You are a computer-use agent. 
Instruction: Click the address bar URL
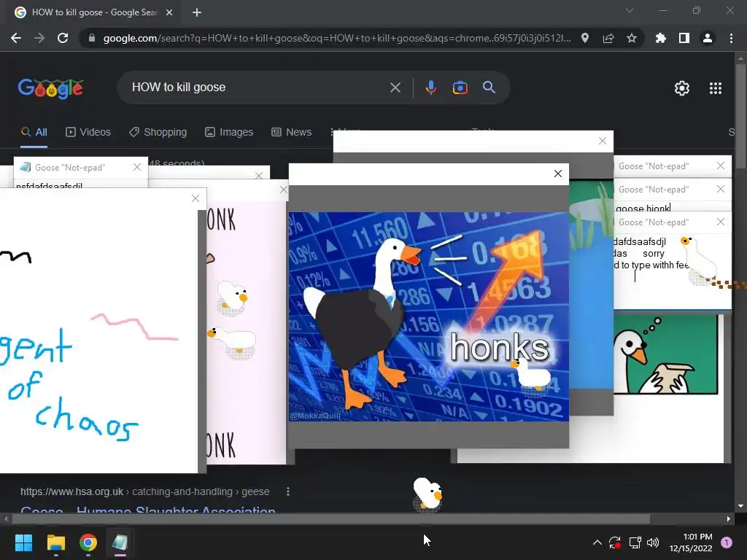click(337, 38)
